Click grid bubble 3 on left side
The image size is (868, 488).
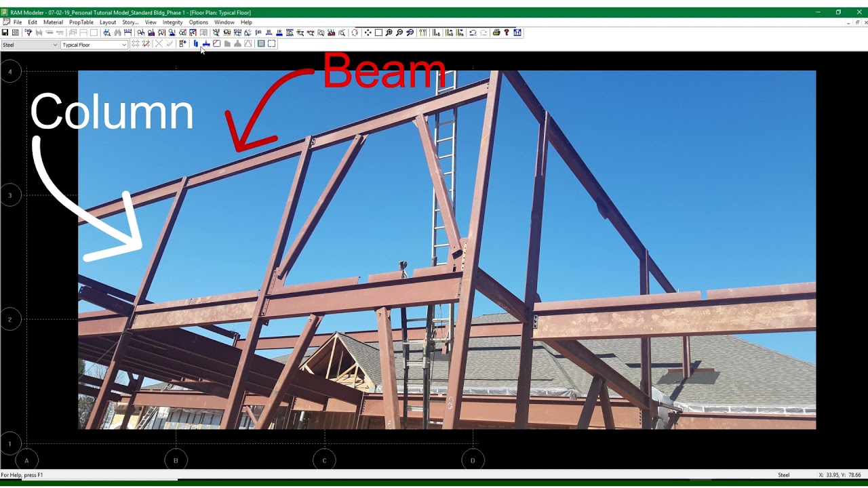coord(10,195)
